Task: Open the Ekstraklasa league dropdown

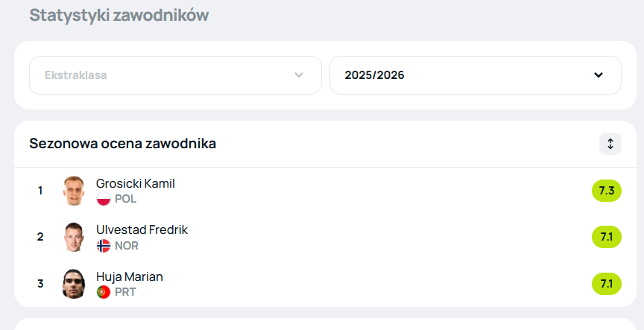Action: (x=175, y=75)
